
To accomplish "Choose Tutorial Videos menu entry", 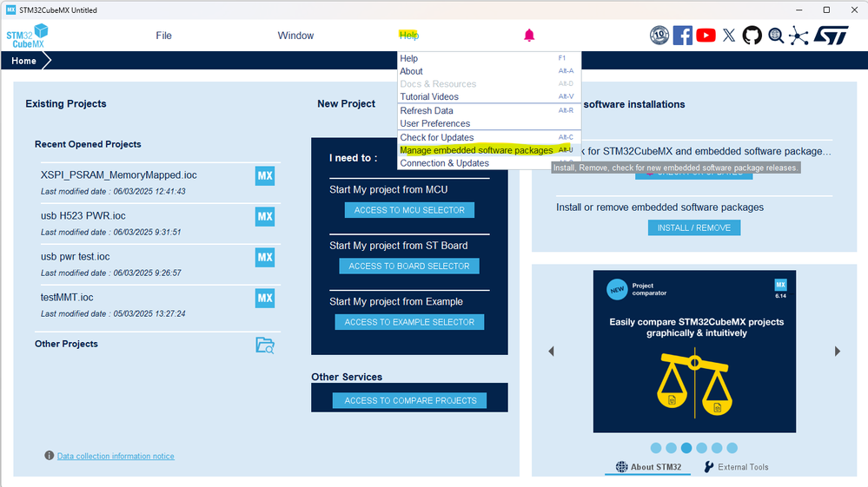I will click(x=489, y=96).
